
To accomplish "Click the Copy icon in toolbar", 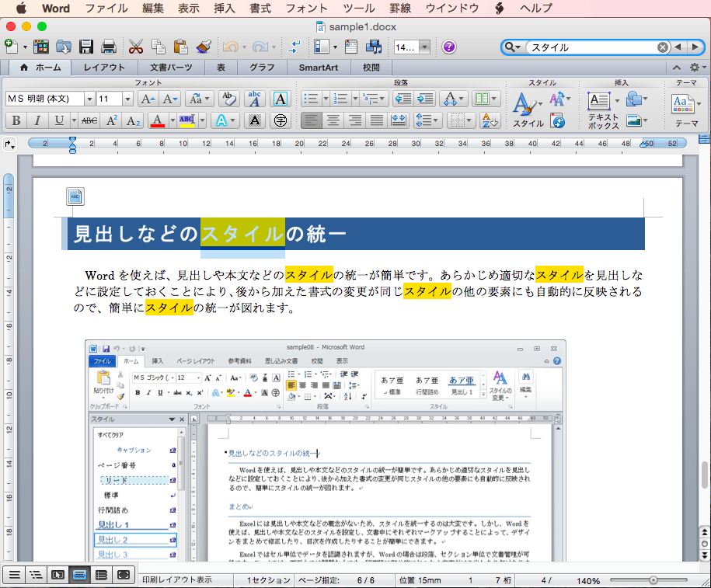I will [159, 47].
